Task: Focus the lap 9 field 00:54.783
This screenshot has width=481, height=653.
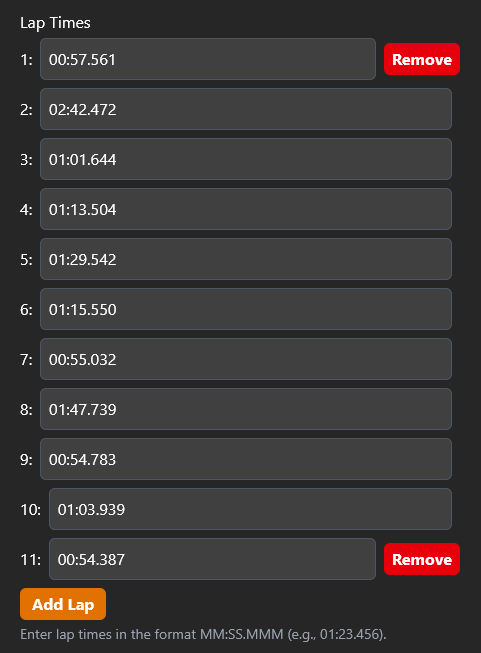Action: click(246, 459)
